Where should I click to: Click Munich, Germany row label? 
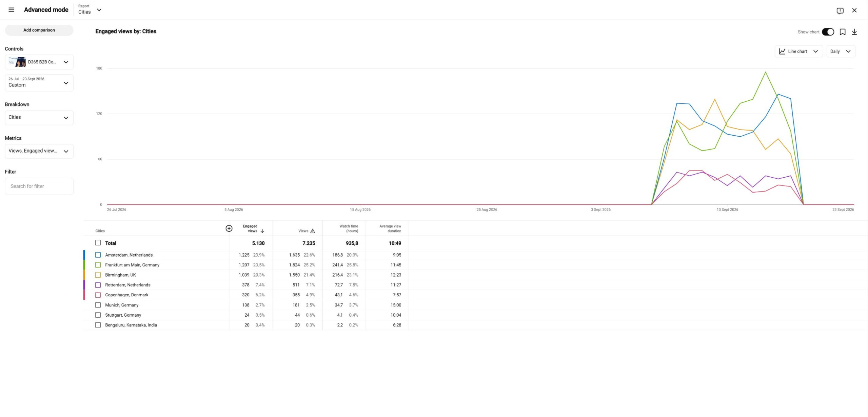(122, 305)
